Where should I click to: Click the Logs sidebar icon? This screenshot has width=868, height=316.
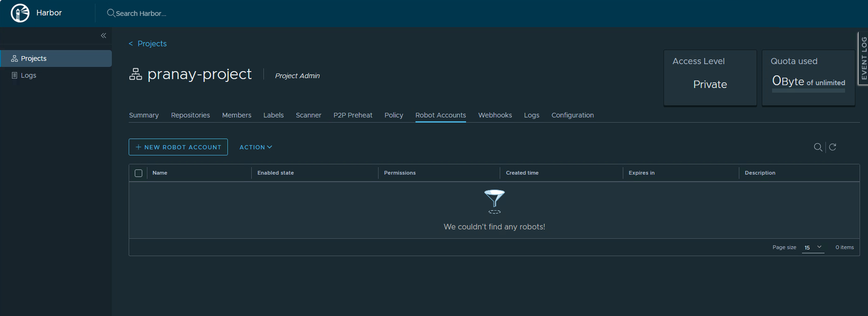coord(15,75)
